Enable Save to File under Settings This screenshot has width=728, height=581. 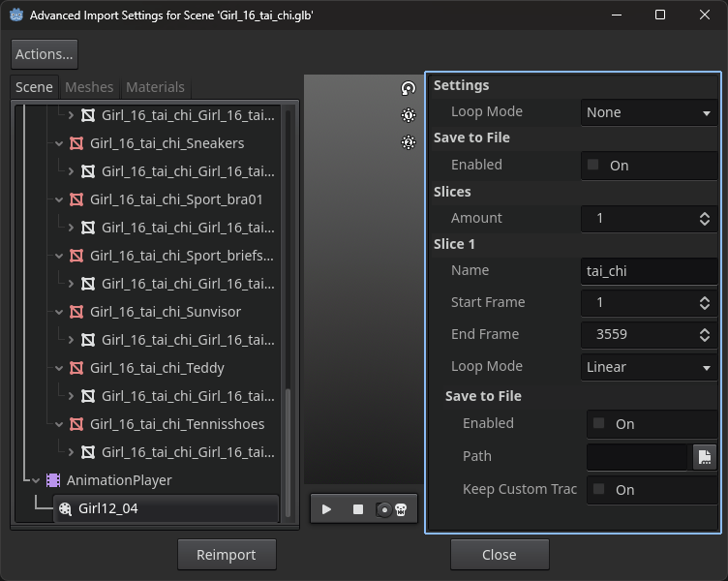593,166
